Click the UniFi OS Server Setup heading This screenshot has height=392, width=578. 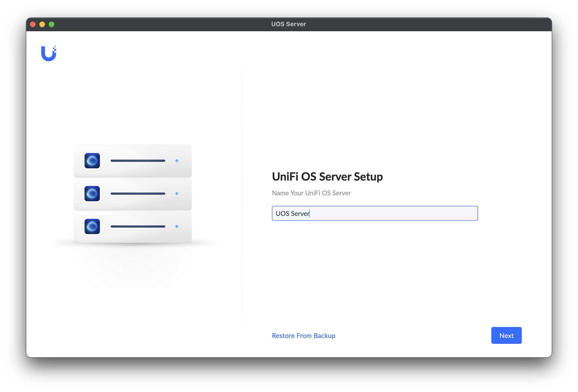pyautogui.click(x=327, y=177)
